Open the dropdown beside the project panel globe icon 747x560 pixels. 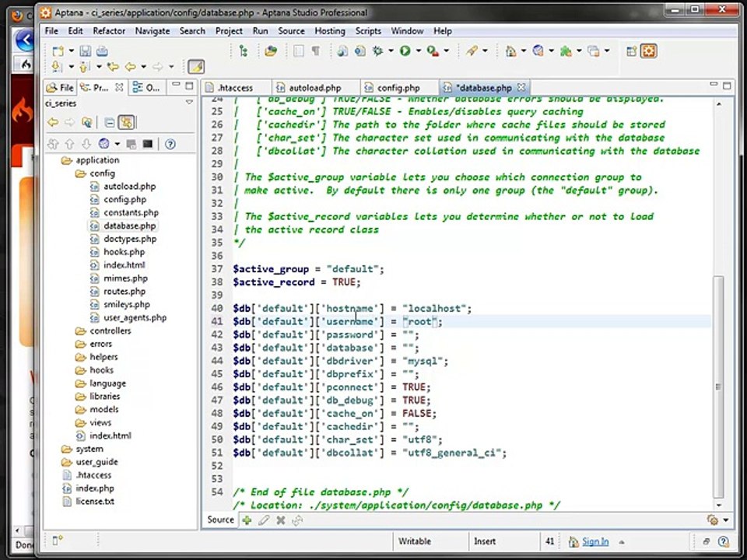coord(117,144)
